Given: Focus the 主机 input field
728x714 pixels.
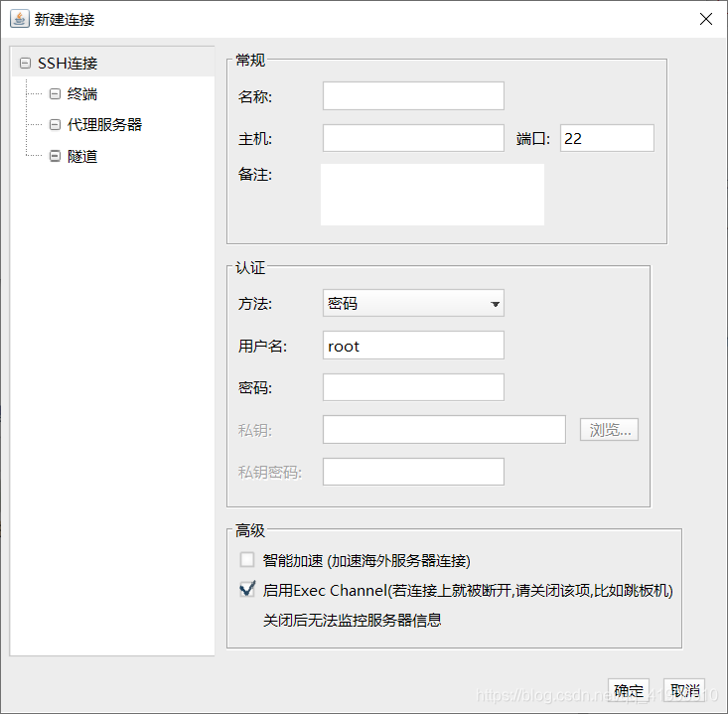Looking at the screenshot, I should (413, 138).
